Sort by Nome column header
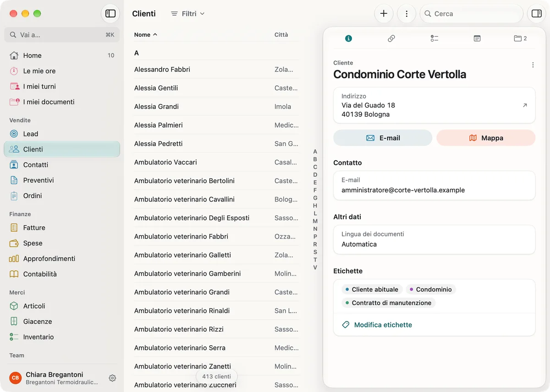This screenshot has height=392, width=550. coord(146,35)
